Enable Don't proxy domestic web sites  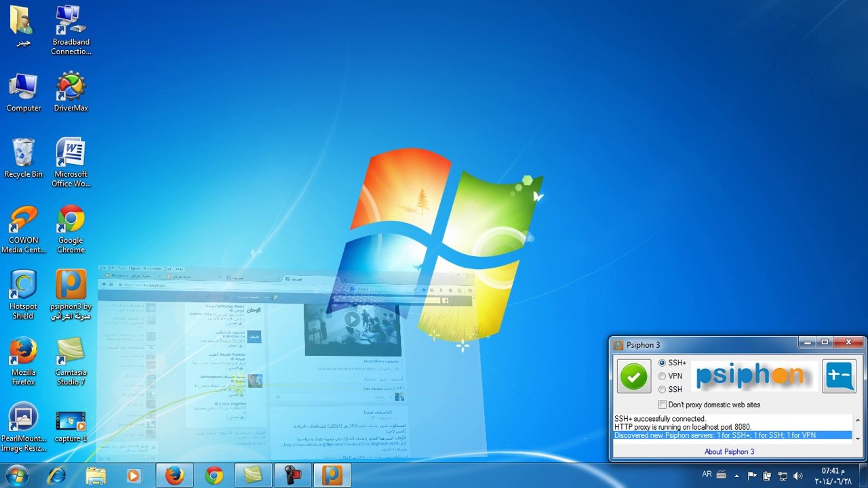[709, 405]
